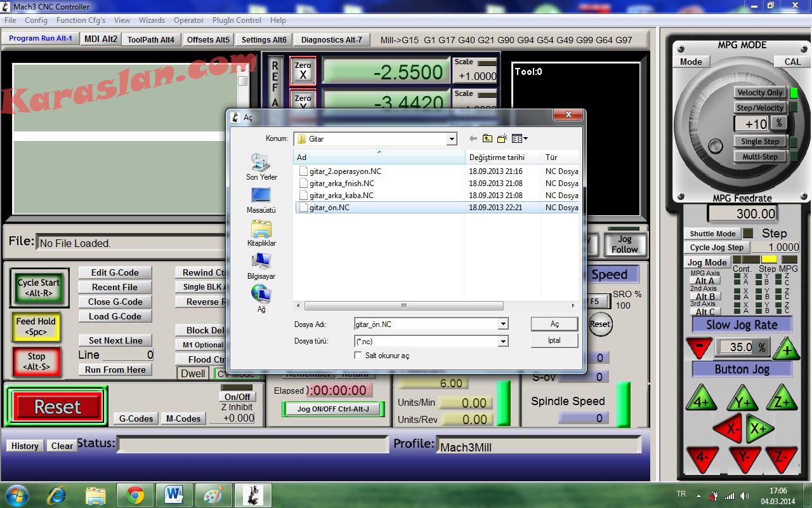Jog with the red Y- arrow

744,459
